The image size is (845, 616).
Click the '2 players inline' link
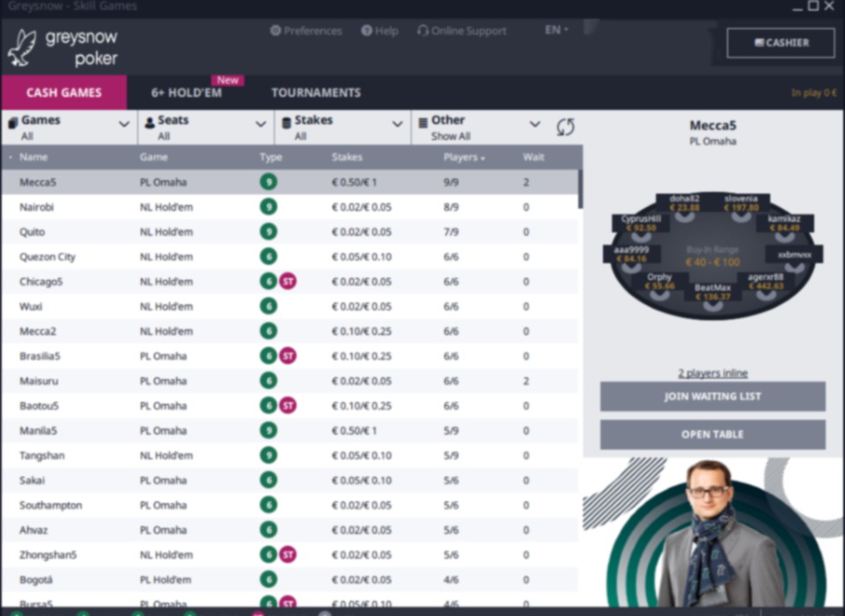[712, 373]
